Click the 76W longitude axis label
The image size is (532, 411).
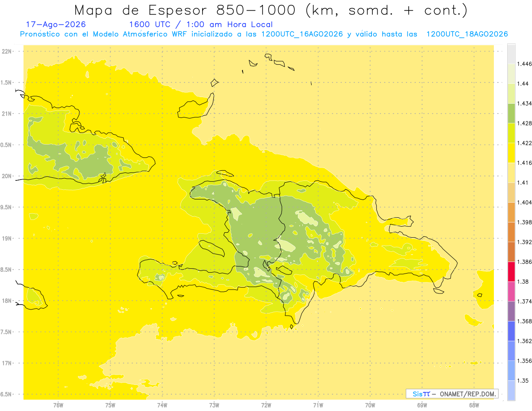point(58,405)
